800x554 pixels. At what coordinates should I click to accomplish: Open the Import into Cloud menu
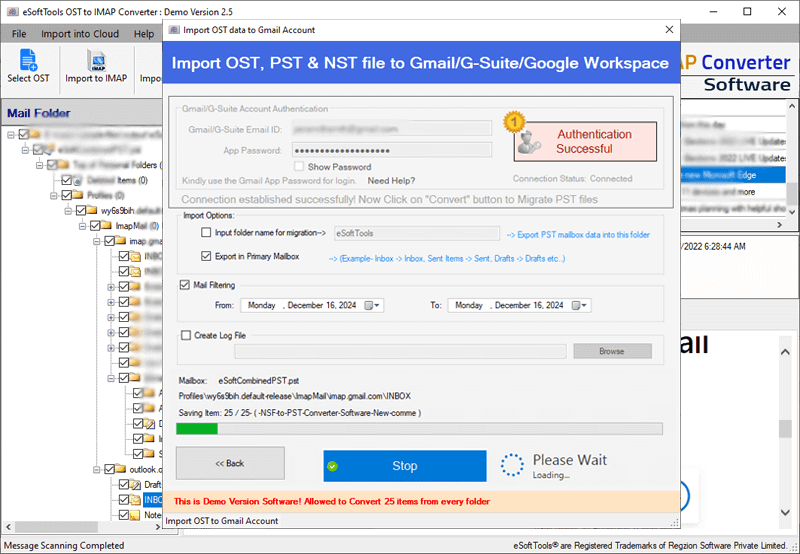[x=80, y=34]
